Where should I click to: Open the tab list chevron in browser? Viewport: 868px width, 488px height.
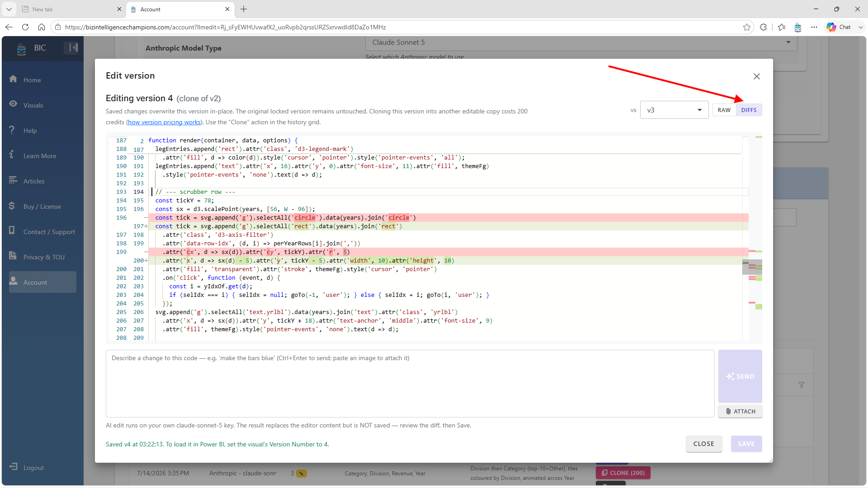tap(9, 9)
